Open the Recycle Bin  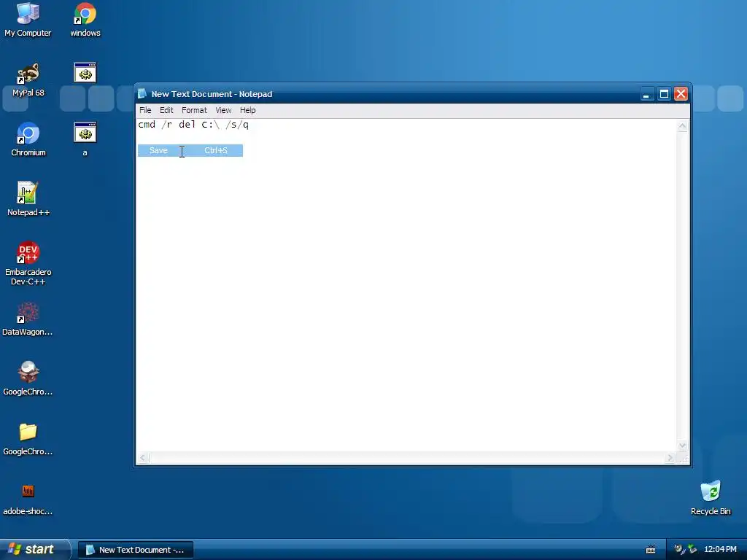(711, 497)
